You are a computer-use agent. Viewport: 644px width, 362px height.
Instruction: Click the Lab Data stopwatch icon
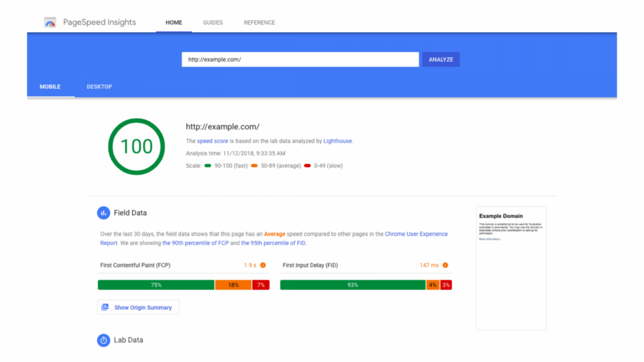click(x=104, y=340)
